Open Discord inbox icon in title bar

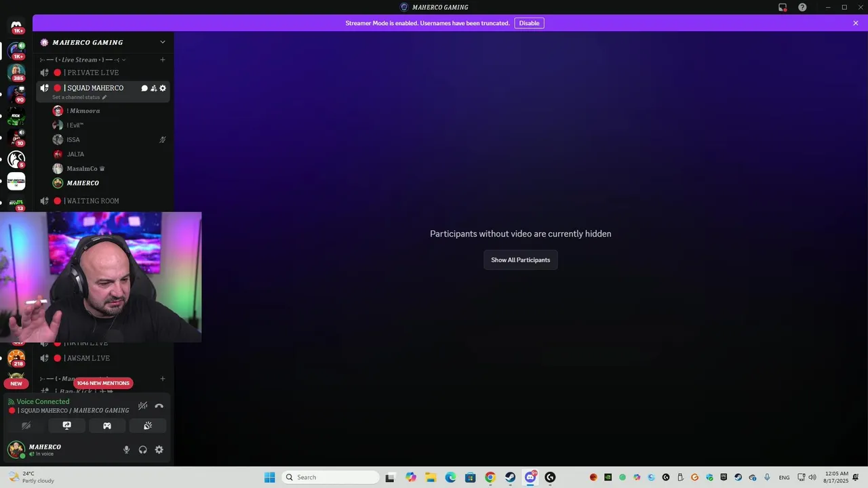[783, 7]
